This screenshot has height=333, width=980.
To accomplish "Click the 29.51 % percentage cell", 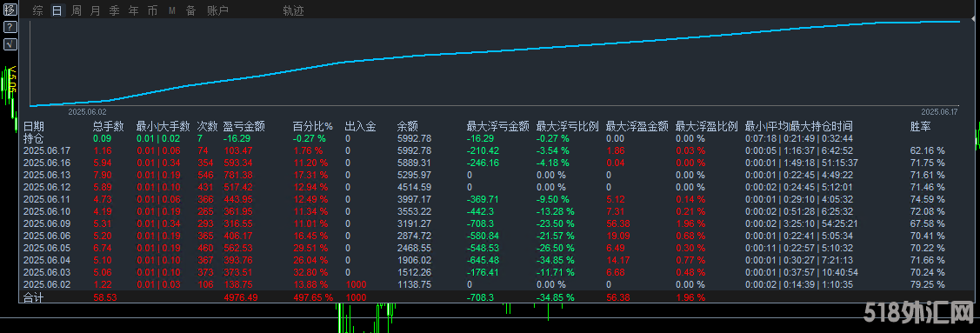I will coord(310,248).
